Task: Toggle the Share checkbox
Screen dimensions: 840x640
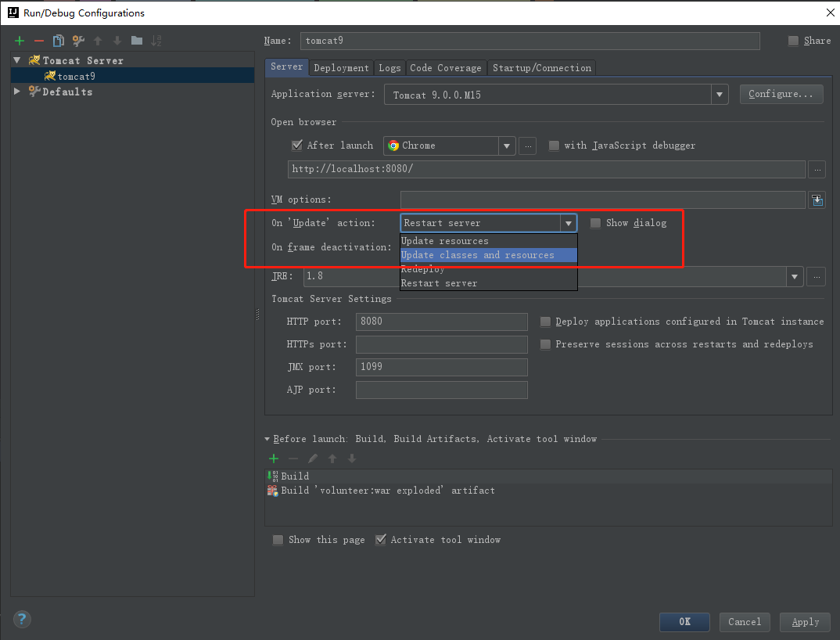Action: [793, 41]
